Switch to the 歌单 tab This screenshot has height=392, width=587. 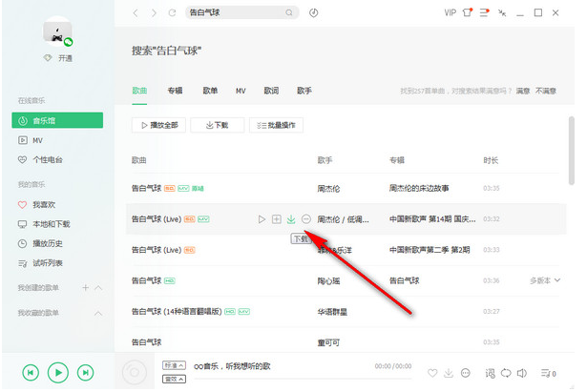210,91
